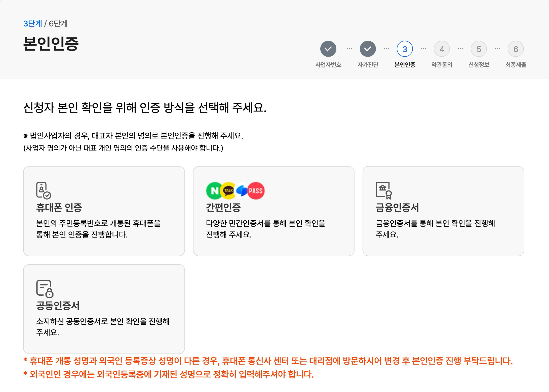Click the Naver logo icon

point(214,191)
